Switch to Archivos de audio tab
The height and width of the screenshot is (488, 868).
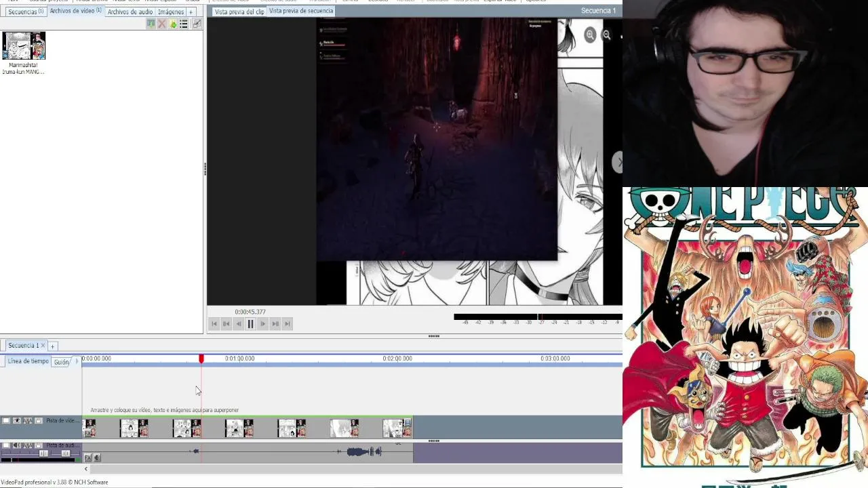[x=130, y=12]
